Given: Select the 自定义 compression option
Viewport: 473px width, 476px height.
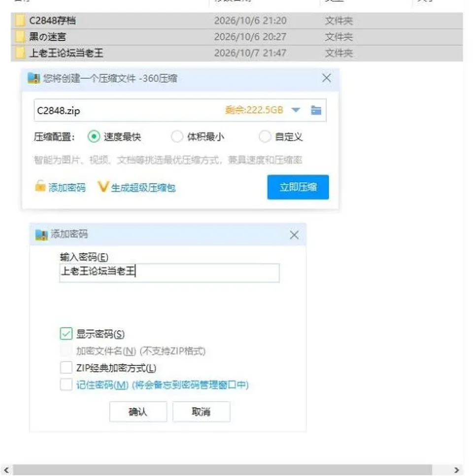Looking at the screenshot, I should [x=265, y=136].
